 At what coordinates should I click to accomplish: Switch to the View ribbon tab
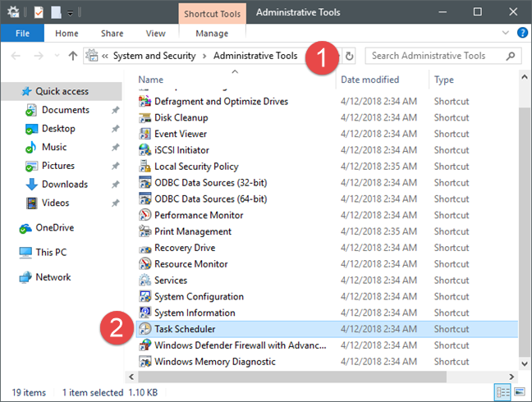(x=156, y=33)
